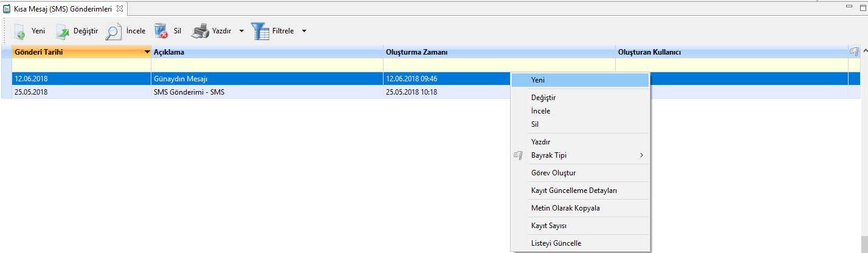Close the Kısa Mesaj Gönderimleri tab
The image size is (868, 253).
click(x=120, y=9)
